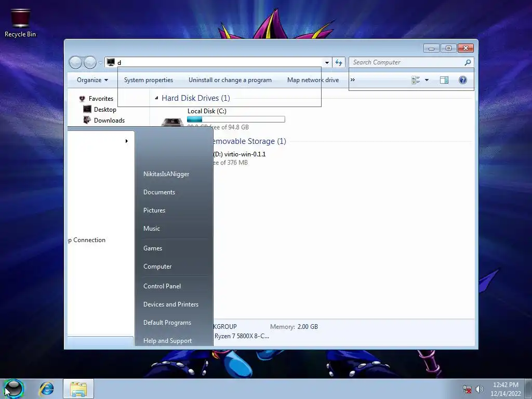Click the Back navigation arrow button
Image resolution: width=532 pixels, height=399 pixels.
pos(75,62)
